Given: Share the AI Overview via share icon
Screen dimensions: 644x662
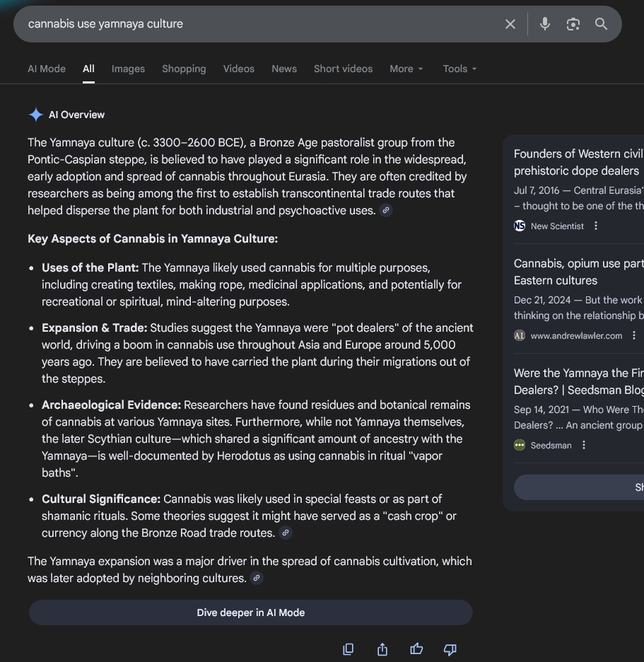Looking at the screenshot, I should [382, 649].
